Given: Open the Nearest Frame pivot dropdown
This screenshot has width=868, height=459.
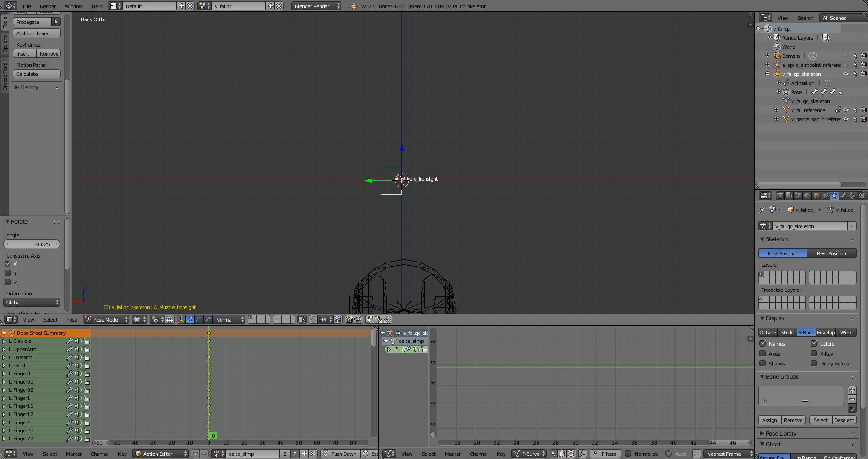Looking at the screenshot, I should click(x=729, y=454).
